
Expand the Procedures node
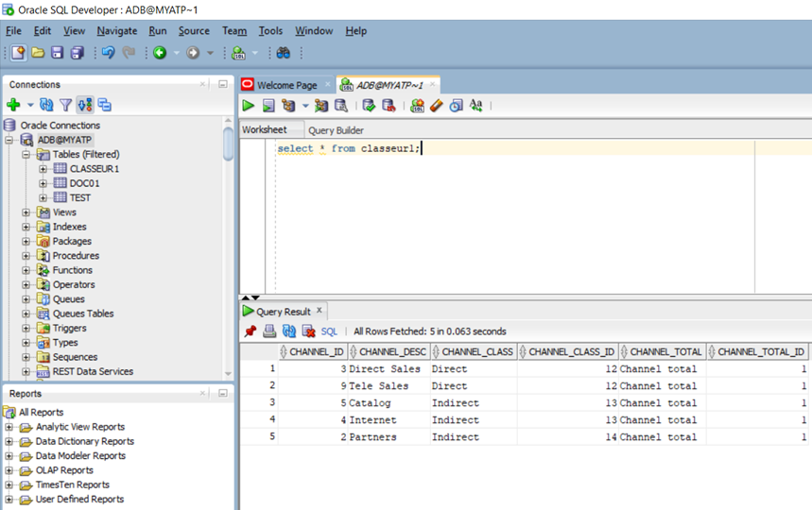pos(26,256)
